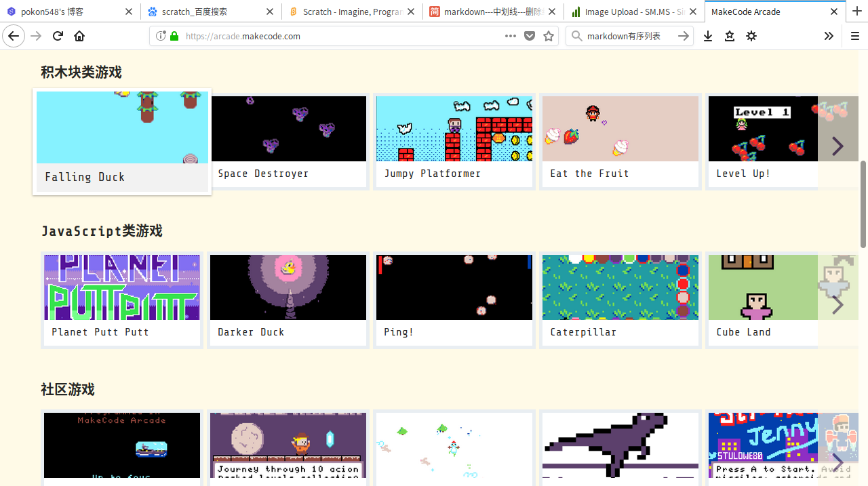Close the Image Upload SM.MS tab

[x=693, y=12]
